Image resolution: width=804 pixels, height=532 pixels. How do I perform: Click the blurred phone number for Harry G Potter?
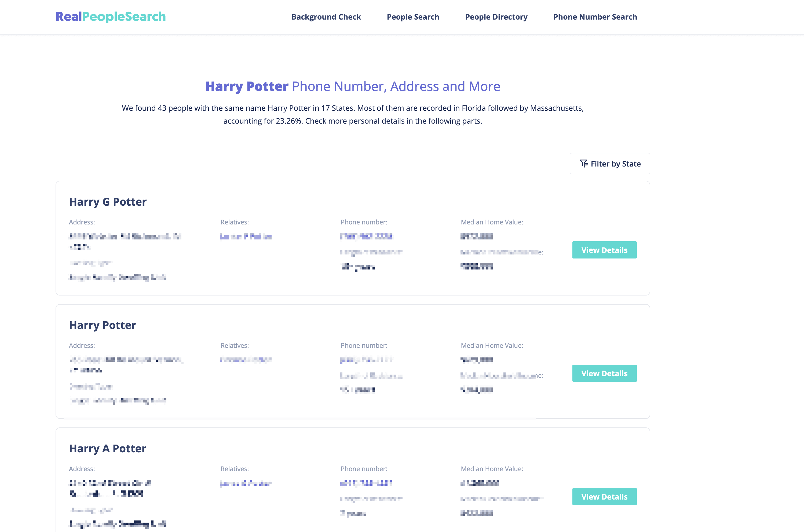[x=366, y=236]
